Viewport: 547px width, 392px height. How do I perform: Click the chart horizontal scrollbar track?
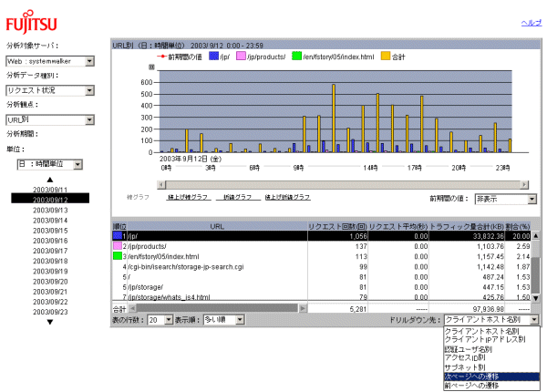point(343,184)
